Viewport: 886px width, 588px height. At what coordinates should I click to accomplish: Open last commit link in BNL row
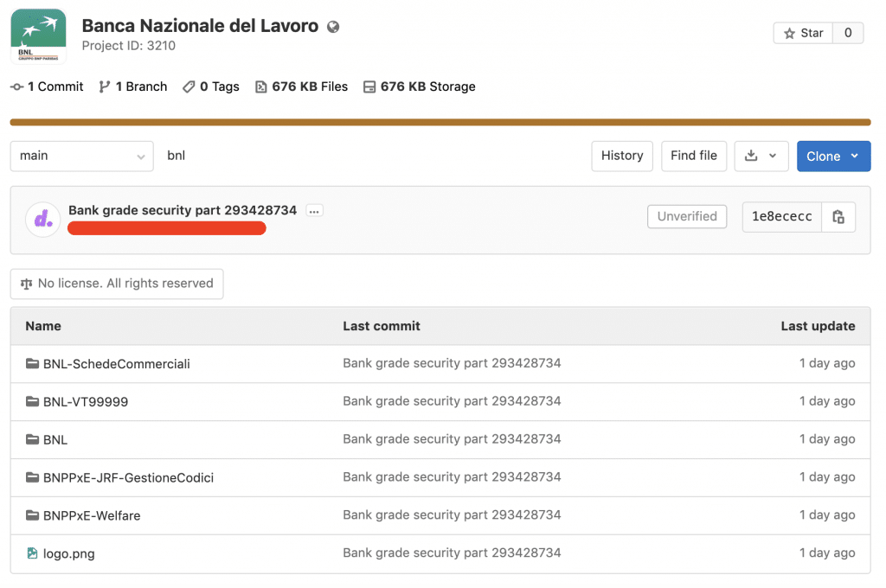(452, 439)
